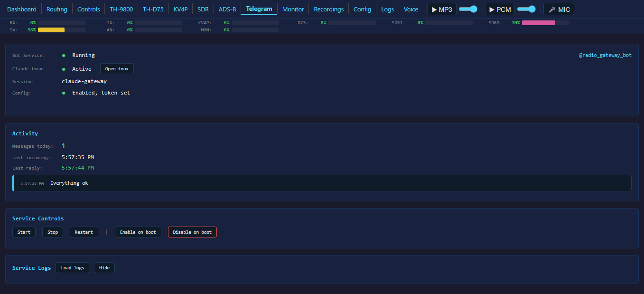The height and width of the screenshot is (294, 644).
Task: Click the Stop service button
Action: click(x=53, y=232)
